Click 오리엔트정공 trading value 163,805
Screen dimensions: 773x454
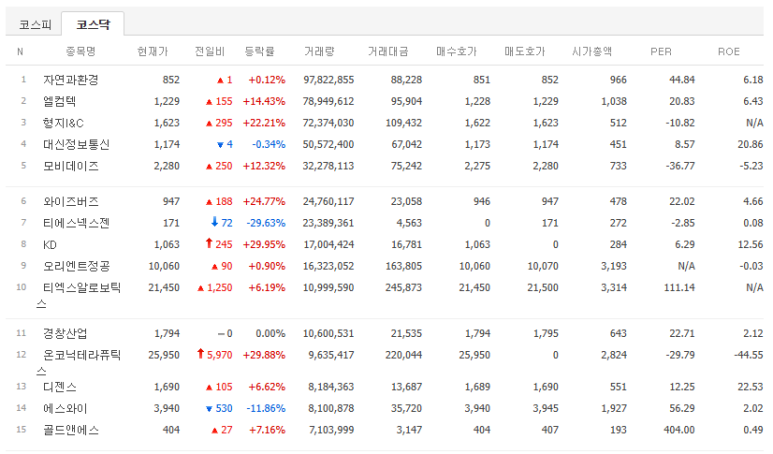[404, 266]
